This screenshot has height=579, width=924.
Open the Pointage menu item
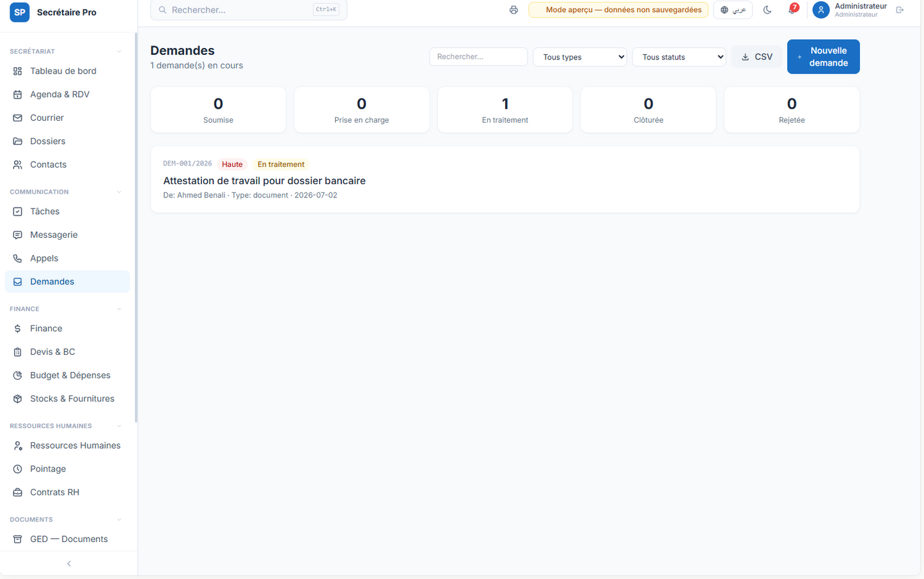tap(67, 469)
